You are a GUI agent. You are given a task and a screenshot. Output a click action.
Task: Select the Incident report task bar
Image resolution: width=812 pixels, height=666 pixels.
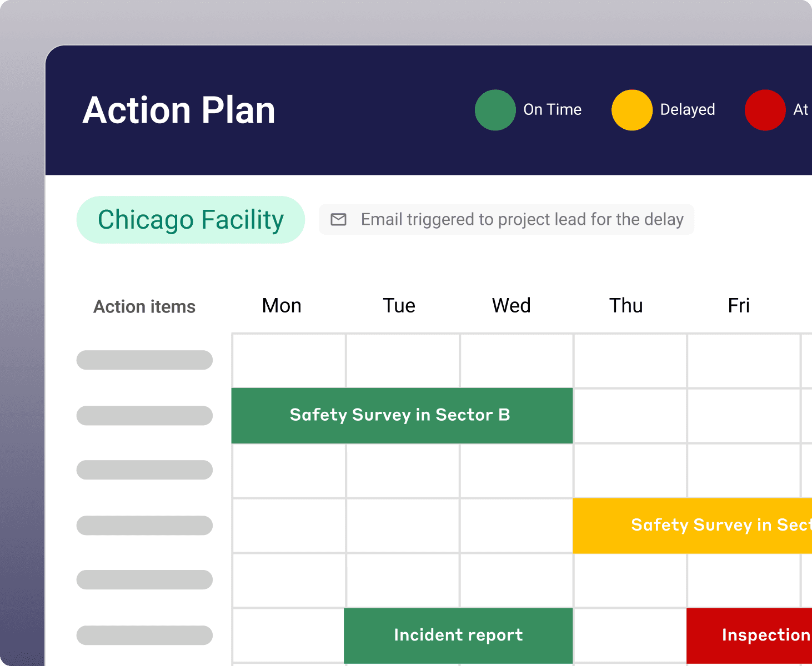click(x=458, y=635)
